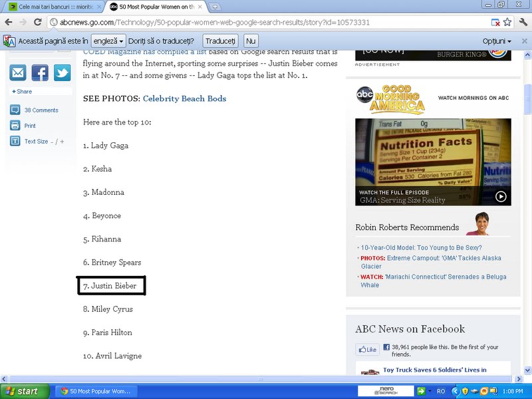532x399 pixels.
Task: Close the 50 Most Popular Women tab
Action: point(200,7)
